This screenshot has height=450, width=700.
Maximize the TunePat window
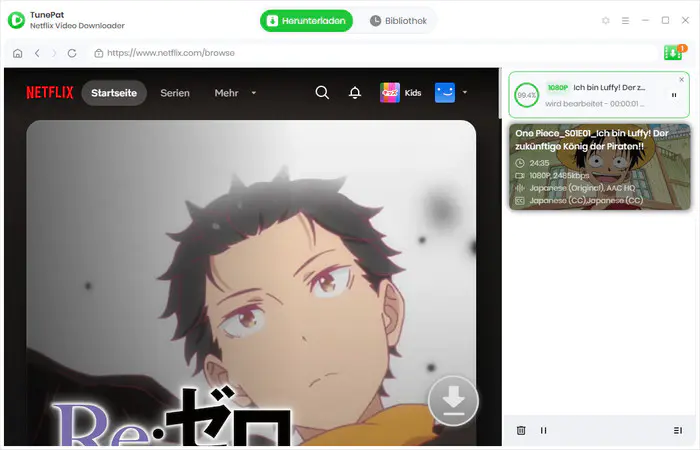pos(665,21)
